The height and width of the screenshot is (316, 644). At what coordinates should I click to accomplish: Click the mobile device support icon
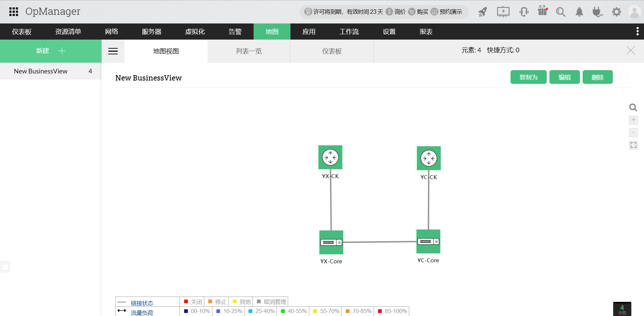(524, 12)
